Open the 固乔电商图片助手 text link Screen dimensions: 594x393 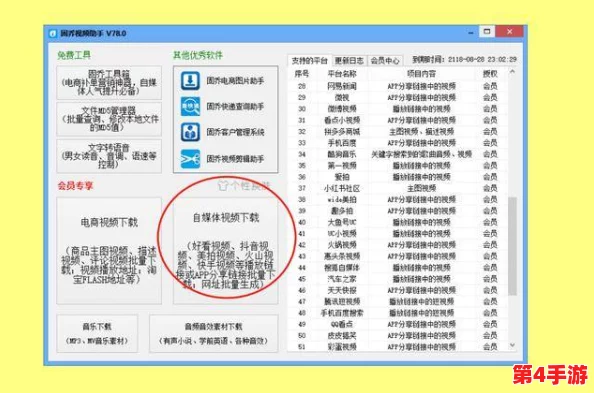235,81
